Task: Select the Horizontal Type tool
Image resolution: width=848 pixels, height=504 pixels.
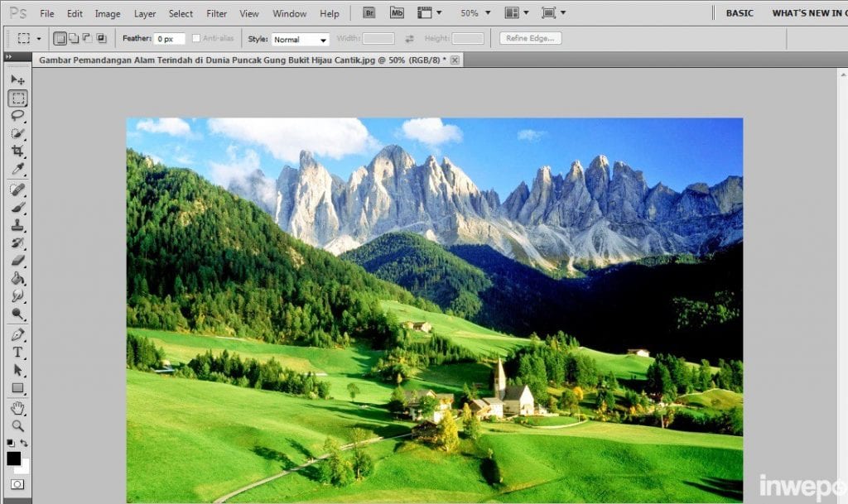Action: tap(17, 353)
